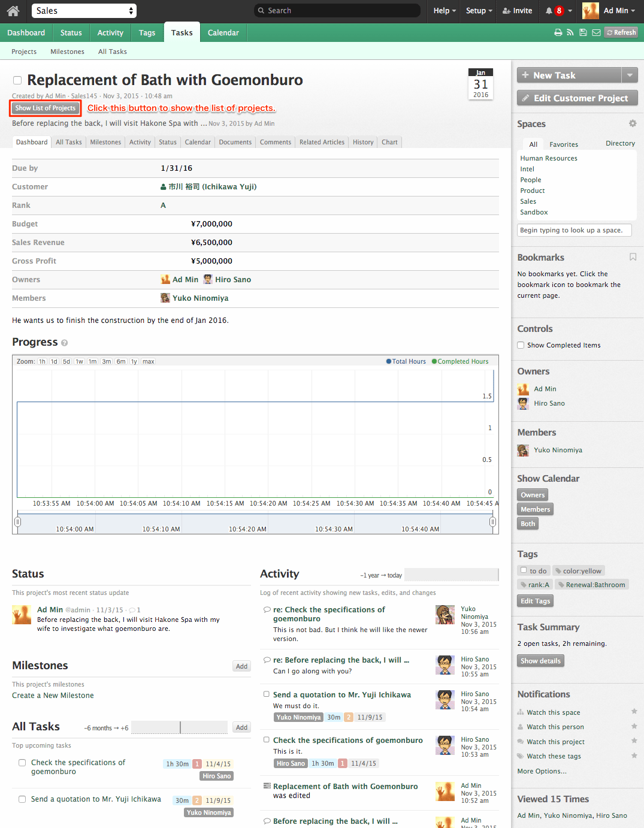Bookmark this page with the bookmark icon

(x=633, y=257)
